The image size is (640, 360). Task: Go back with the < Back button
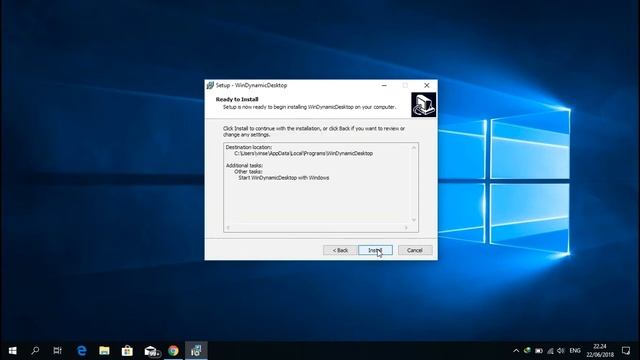[340, 250]
